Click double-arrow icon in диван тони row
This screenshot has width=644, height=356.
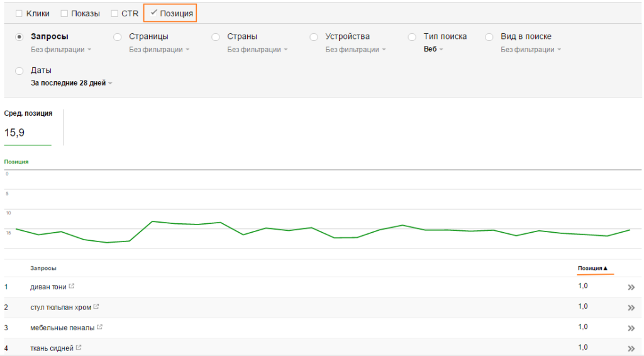click(631, 287)
